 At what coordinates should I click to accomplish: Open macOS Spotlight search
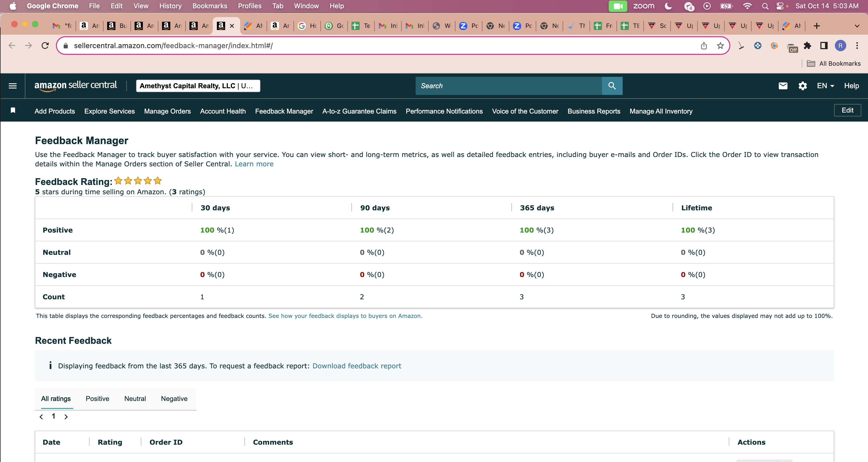point(765,6)
